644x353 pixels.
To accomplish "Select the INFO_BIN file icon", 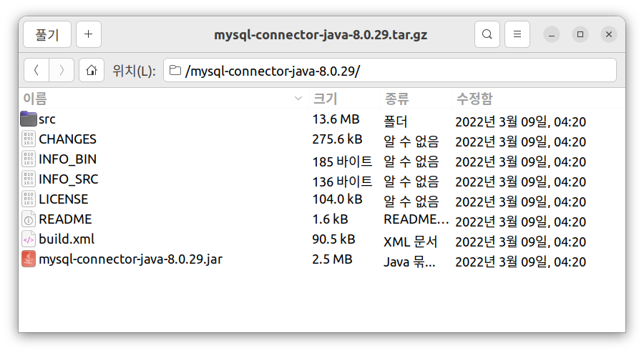I will [x=29, y=159].
